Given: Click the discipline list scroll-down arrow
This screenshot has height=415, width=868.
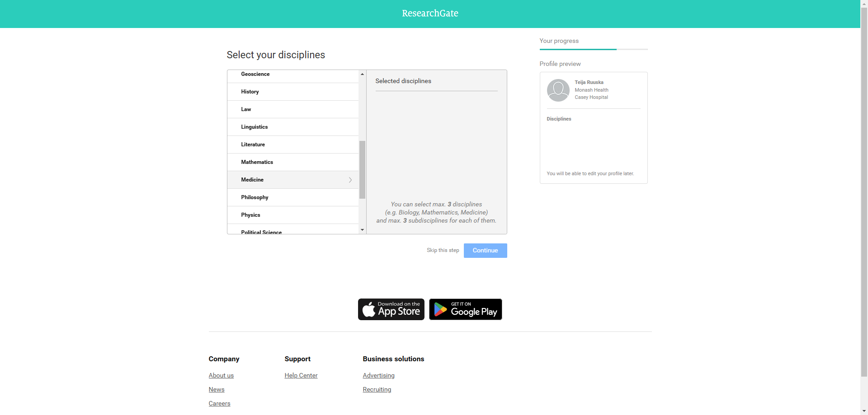Looking at the screenshot, I should pos(362,230).
